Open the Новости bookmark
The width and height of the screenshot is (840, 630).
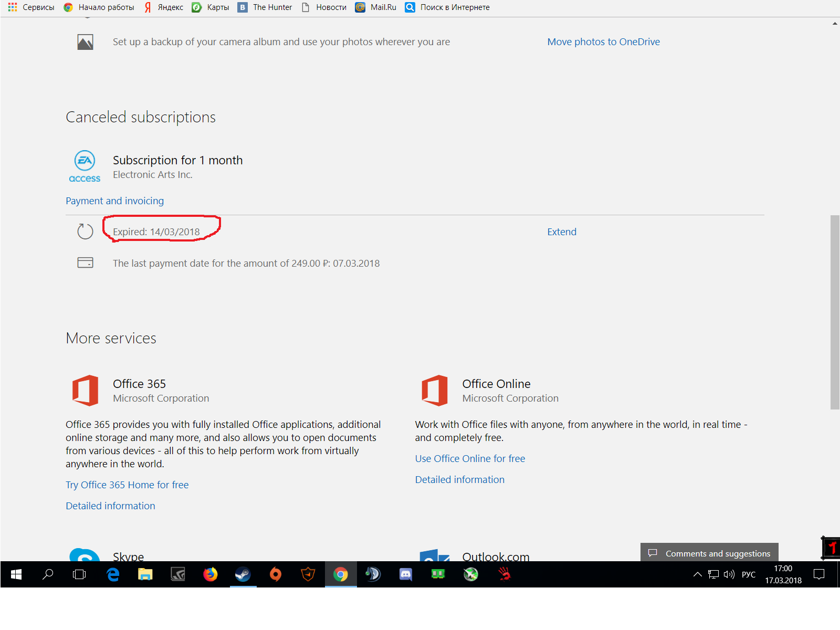324,7
